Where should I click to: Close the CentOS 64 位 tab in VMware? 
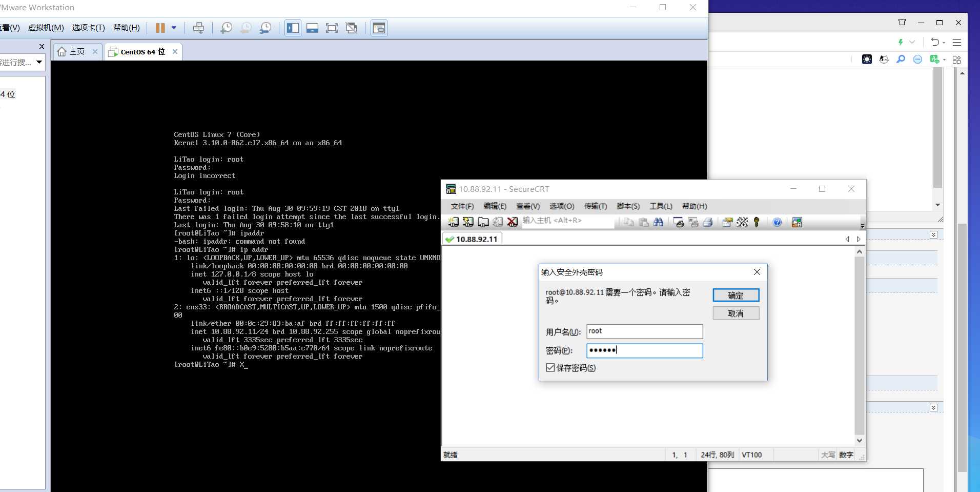(x=175, y=51)
